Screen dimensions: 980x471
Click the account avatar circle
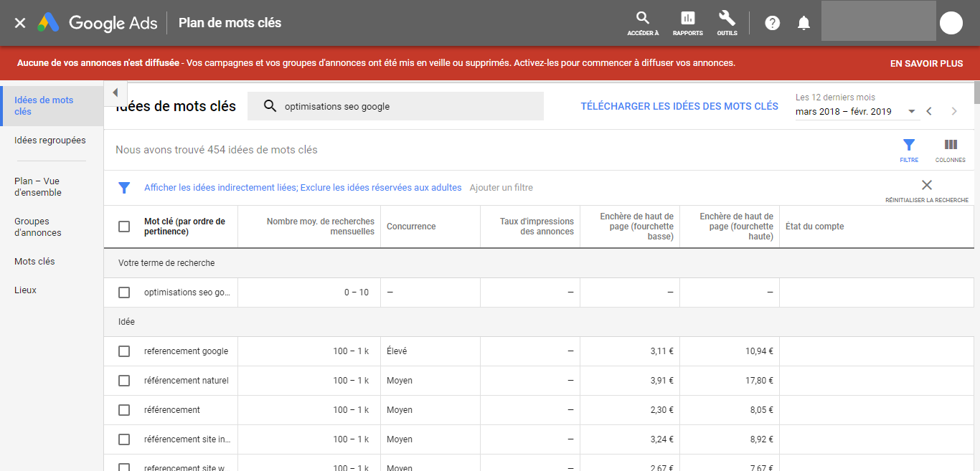point(951,23)
